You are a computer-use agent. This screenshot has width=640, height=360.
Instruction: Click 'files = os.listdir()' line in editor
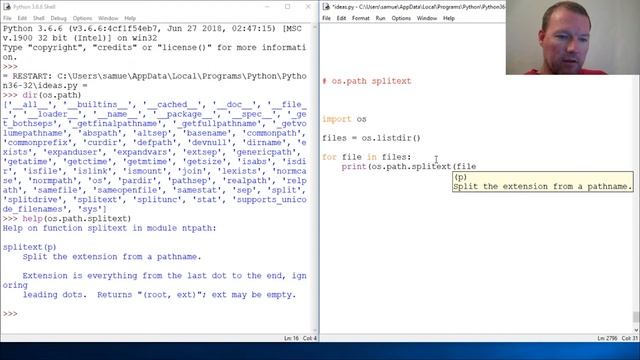click(x=371, y=138)
